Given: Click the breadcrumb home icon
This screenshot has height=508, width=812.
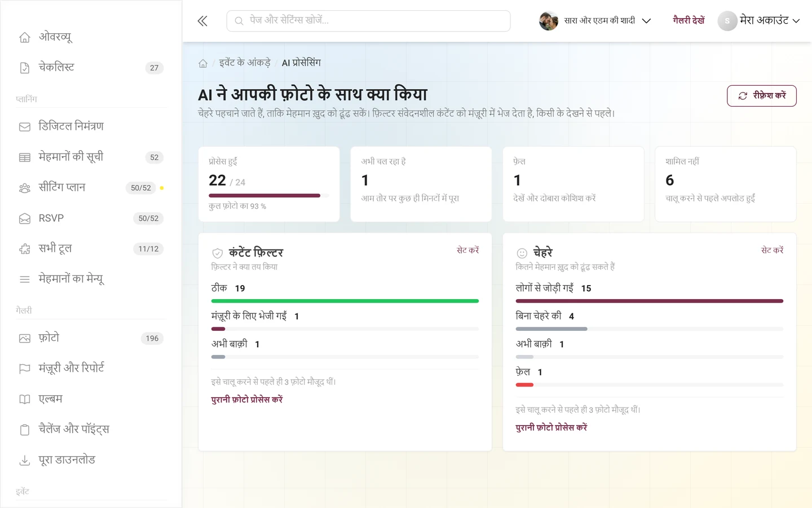Looking at the screenshot, I should click(203, 63).
